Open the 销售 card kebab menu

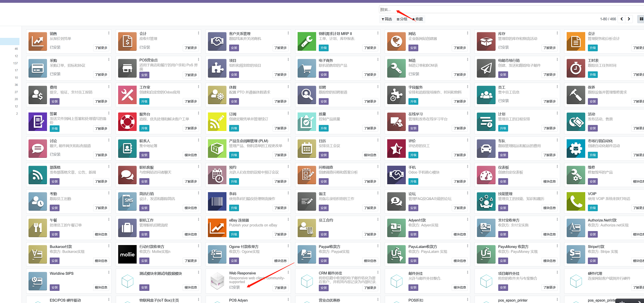(109, 33)
